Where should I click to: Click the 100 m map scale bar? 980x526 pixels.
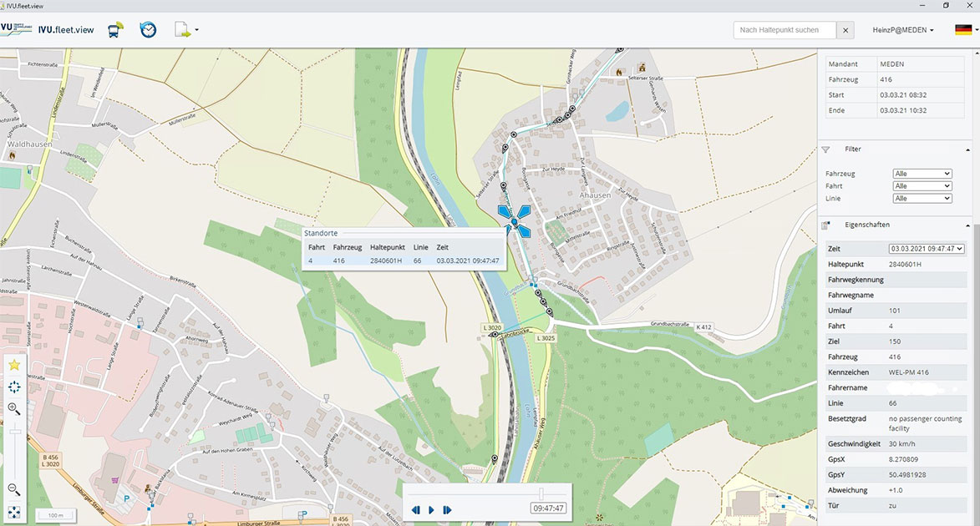(56, 515)
